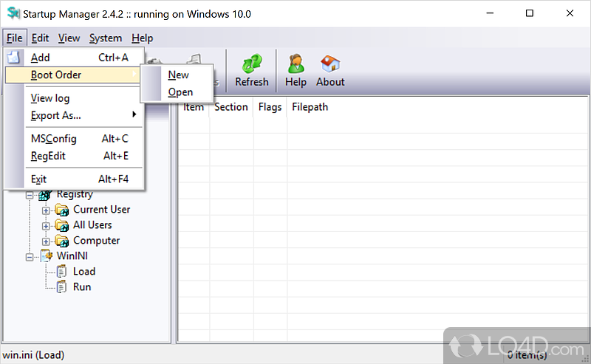Close the File menu via File
The image size is (591, 364).
pyautogui.click(x=14, y=38)
